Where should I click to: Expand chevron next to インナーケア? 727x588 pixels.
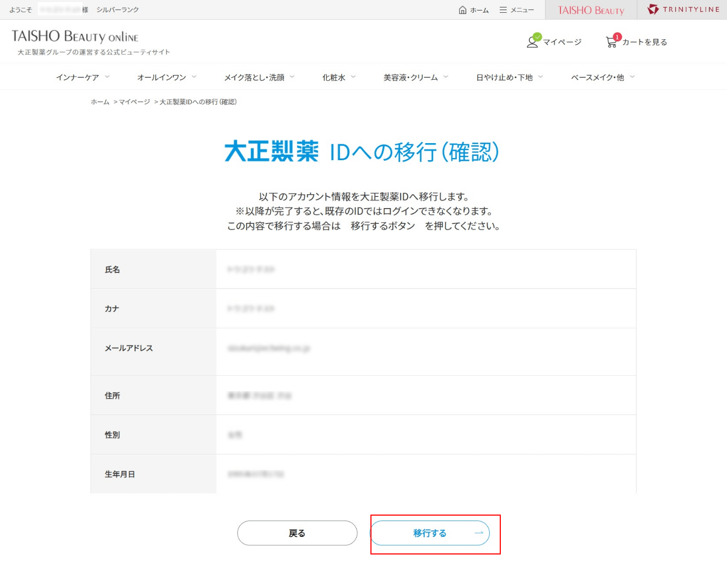click(x=107, y=77)
